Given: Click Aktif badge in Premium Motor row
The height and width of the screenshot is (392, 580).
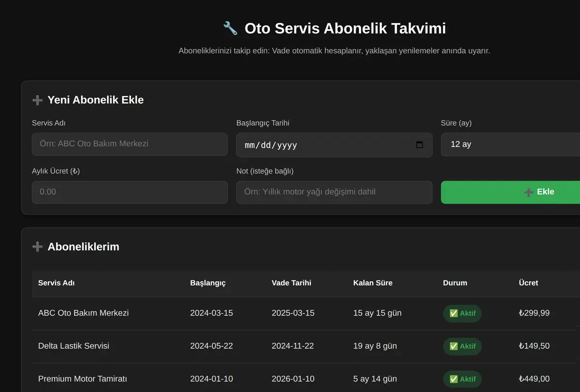Looking at the screenshot, I should tap(463, 379).
